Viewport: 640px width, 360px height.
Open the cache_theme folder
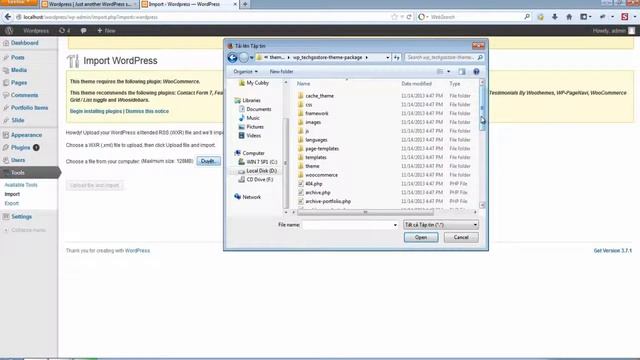[x=320, y=96]
